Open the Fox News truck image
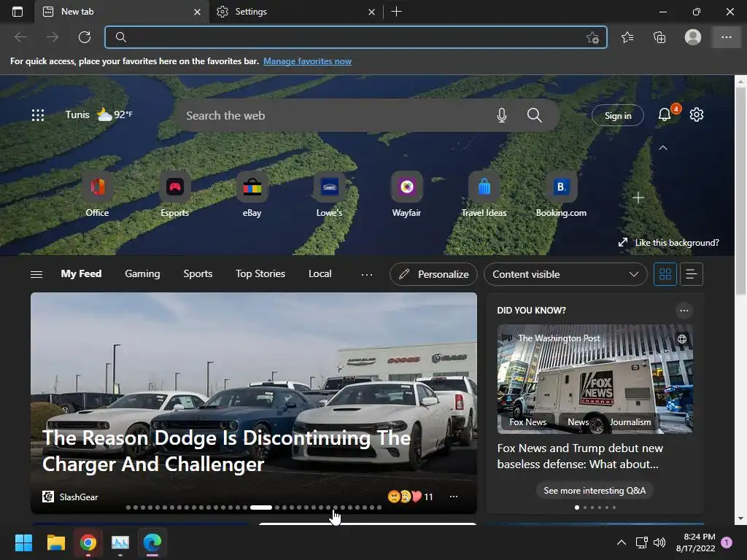This screenshot has height=560, width=747. [x=595, y=379]
